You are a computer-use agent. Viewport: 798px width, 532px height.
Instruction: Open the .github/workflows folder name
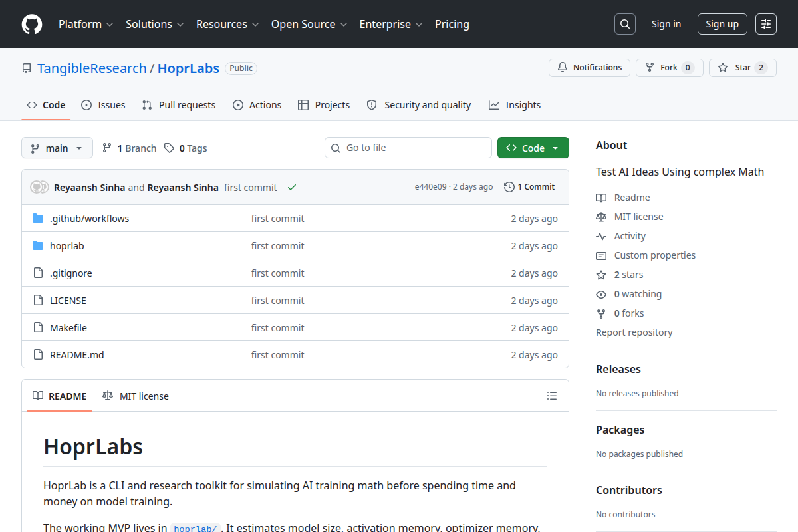click(x=90, y=219)
